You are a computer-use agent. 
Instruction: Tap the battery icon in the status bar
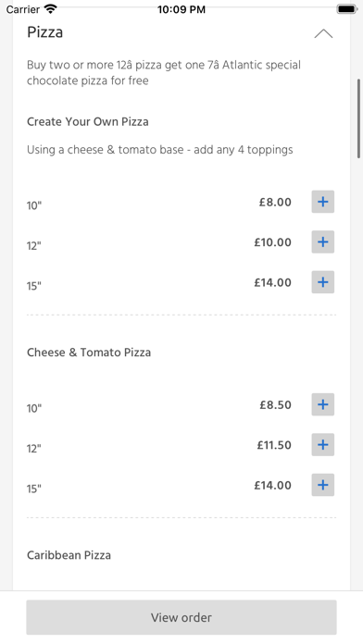346,9
